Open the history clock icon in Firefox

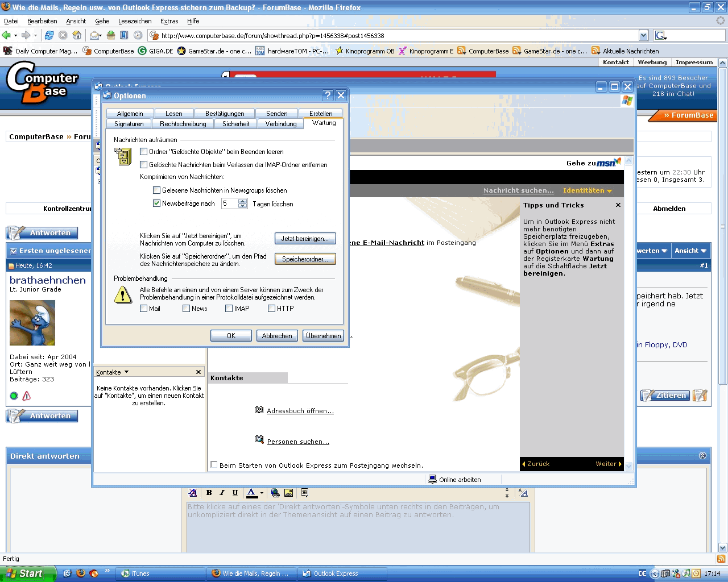(x=138, y=35)
